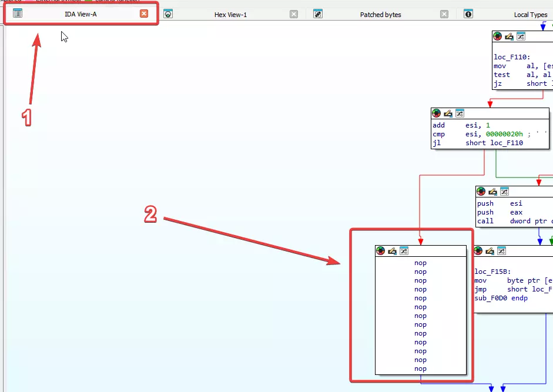Click edit-name icon on the loc_F15B block

[x=490, y=251]
